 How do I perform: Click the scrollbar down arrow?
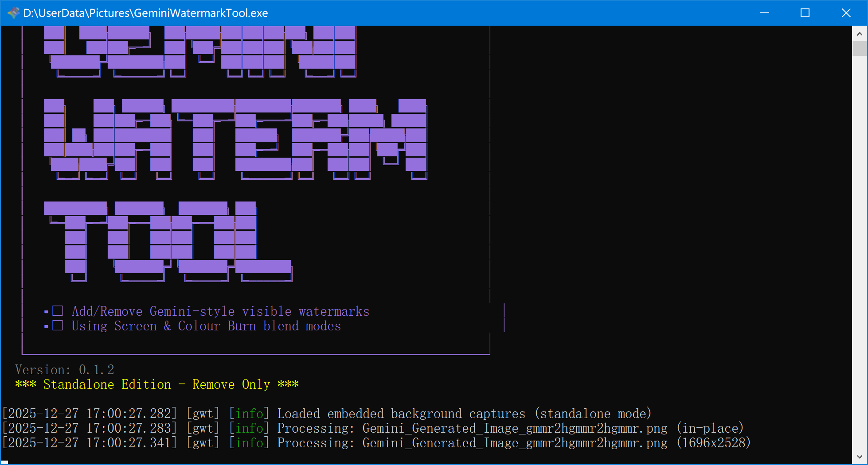click(859, 457)
